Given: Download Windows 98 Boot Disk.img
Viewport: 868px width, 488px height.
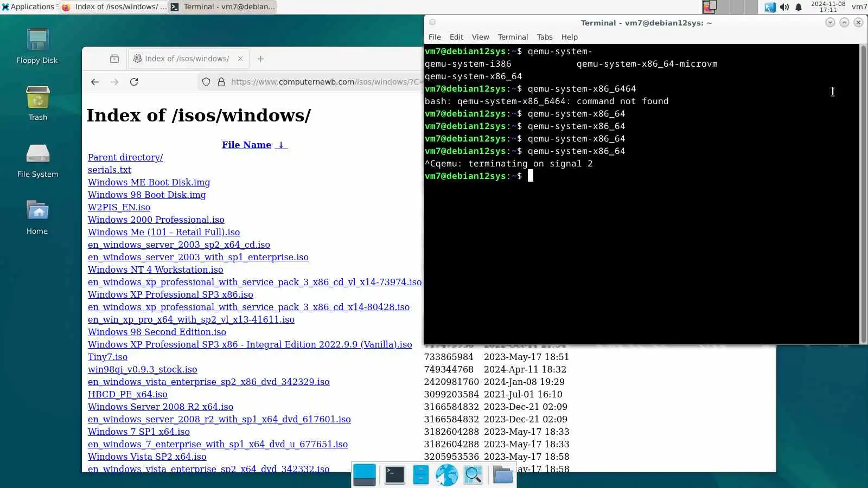Looking at the screenshot, I should click(146, 195).
